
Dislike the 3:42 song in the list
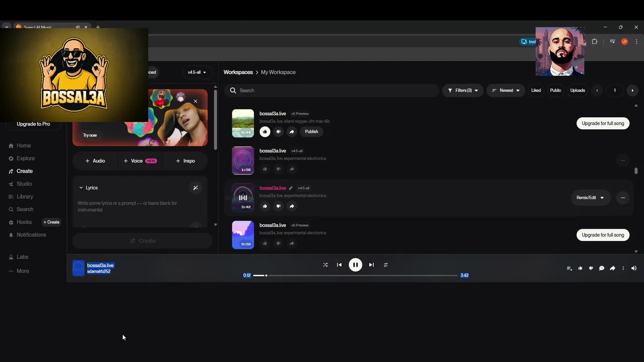coord(278,206)
